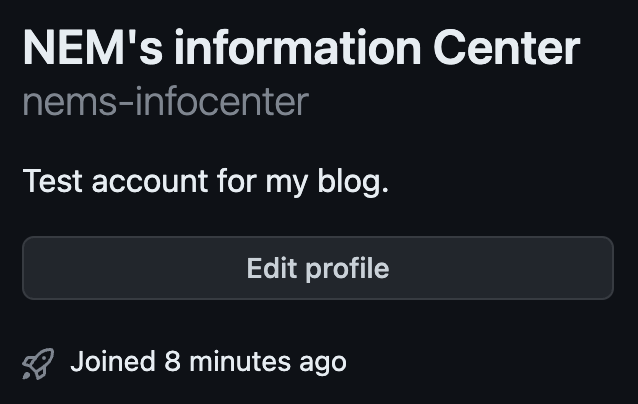Click the word account in the bio

click(150, 182)
